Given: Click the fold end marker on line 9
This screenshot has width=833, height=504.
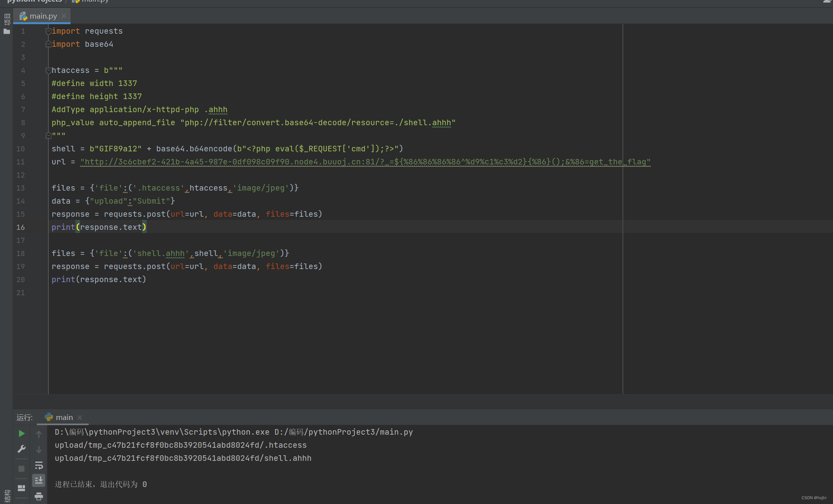Looking at the screenshot, I should coord(48,136).
